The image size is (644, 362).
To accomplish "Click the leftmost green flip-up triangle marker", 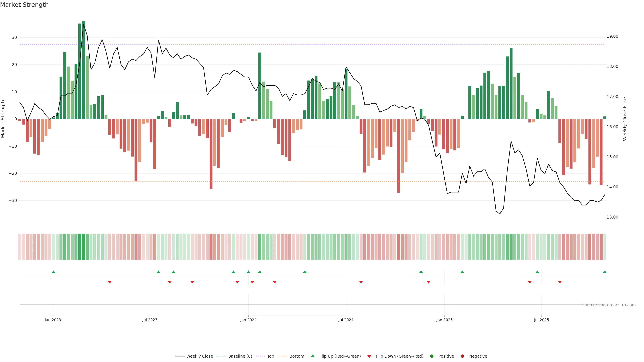I will (53, 272).
